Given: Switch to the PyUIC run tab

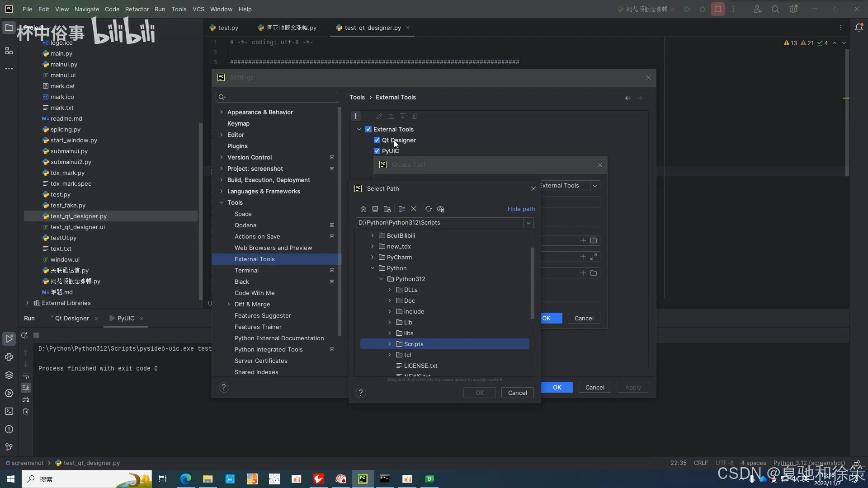Looking at the screenshot, I should pos(125,318).
